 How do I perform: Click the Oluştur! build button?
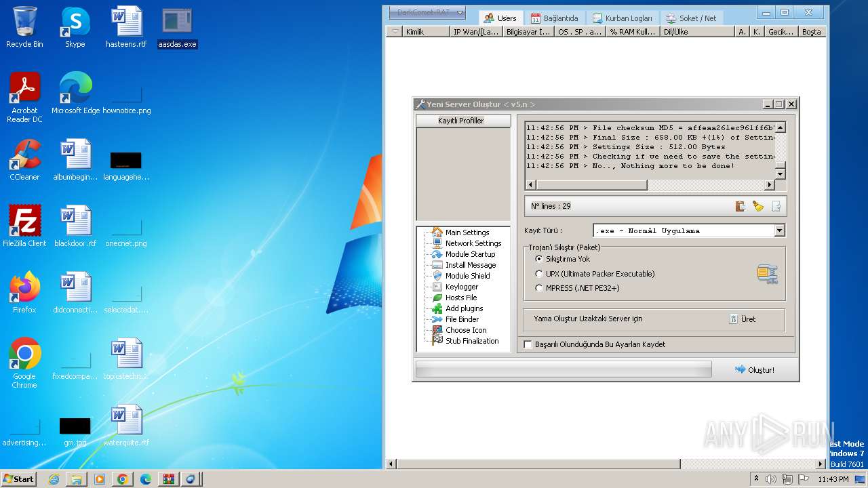(754, 369)
